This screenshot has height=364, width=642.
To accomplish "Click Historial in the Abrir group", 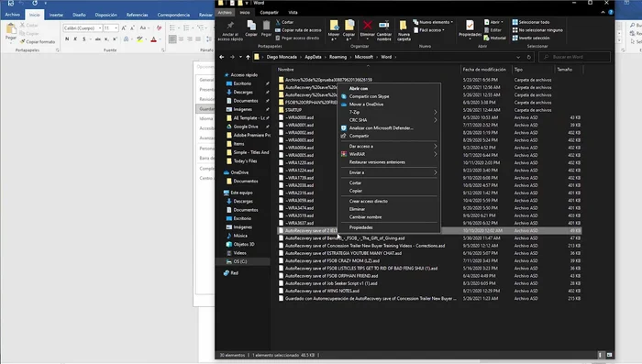I will (495, 38).
